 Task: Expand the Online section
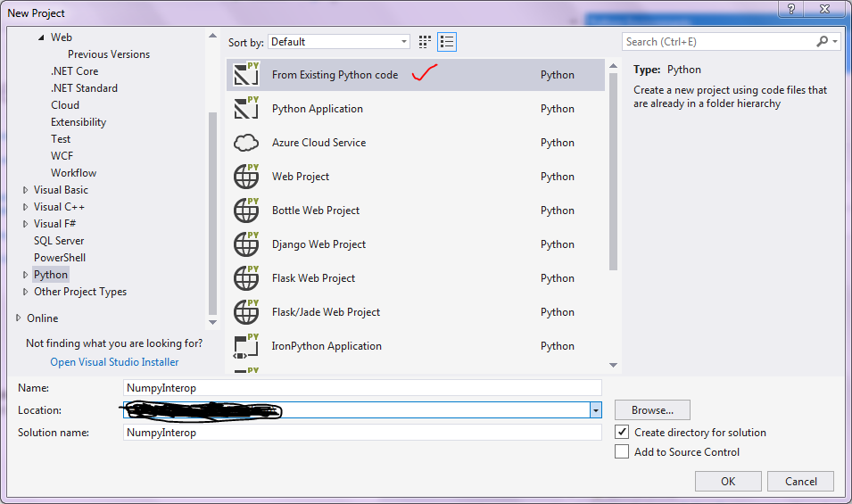tap(19, 318)
